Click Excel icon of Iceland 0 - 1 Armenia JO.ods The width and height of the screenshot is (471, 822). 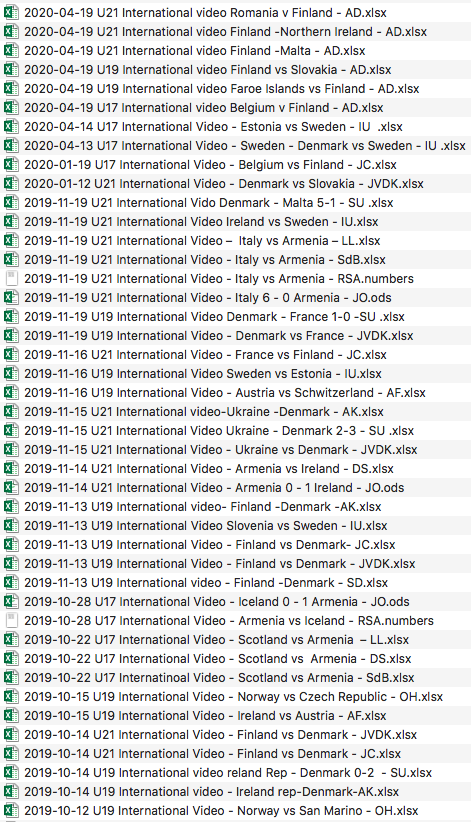pyautogui.click(x=11, y=602)
